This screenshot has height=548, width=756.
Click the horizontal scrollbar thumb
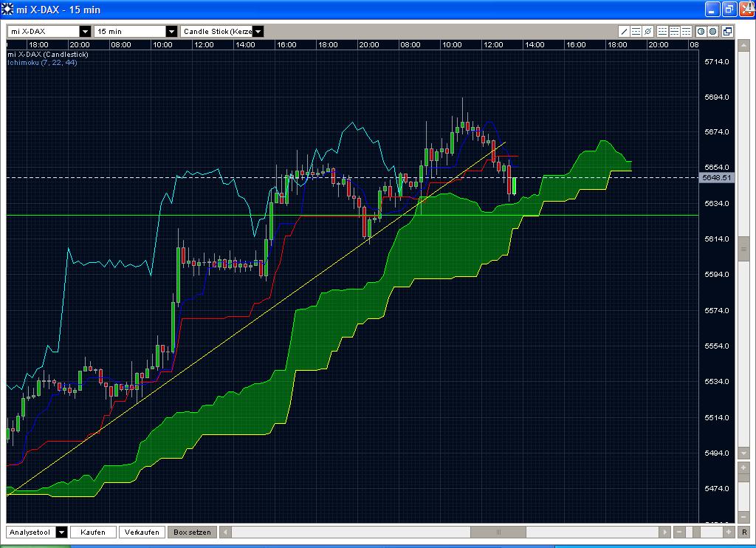click(x=498, y=532)
